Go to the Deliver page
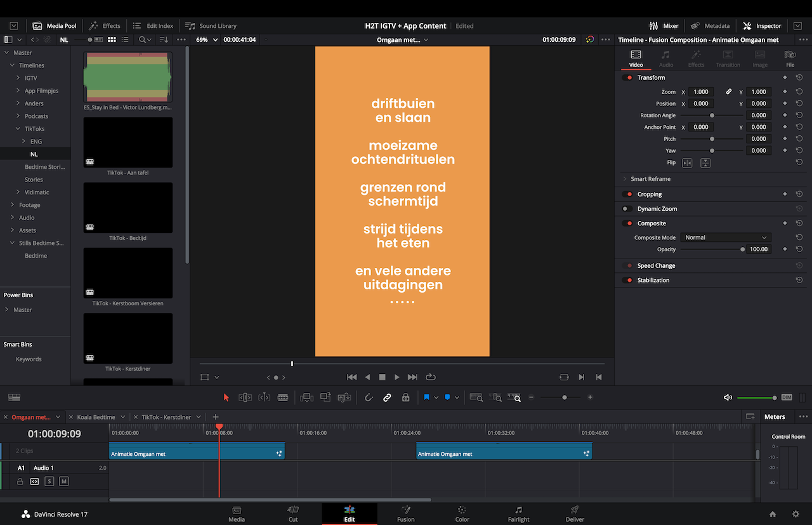 click(575, 514)
